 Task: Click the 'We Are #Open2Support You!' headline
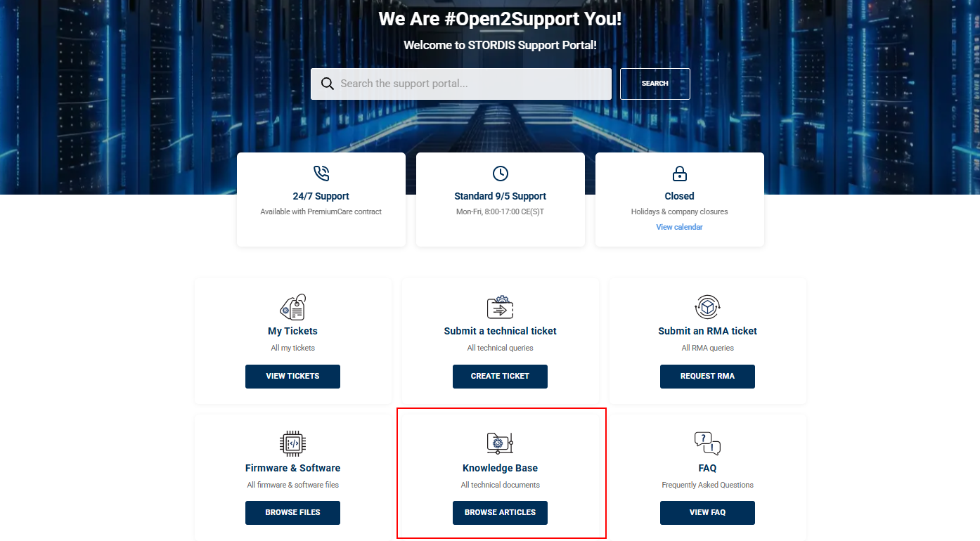coord(500,19)
